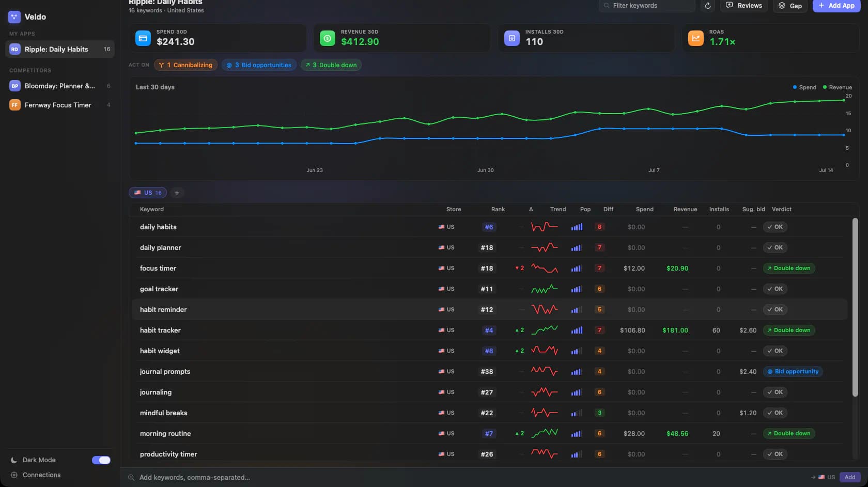Select the habit reminder keyword row

point(490,309)
